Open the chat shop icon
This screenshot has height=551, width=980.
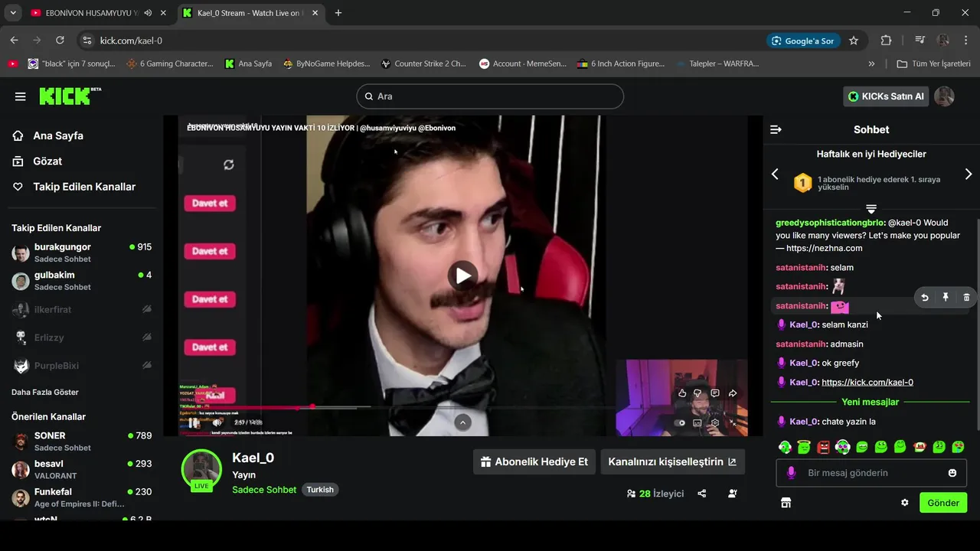pyautogui.click(x=786, y=503)
